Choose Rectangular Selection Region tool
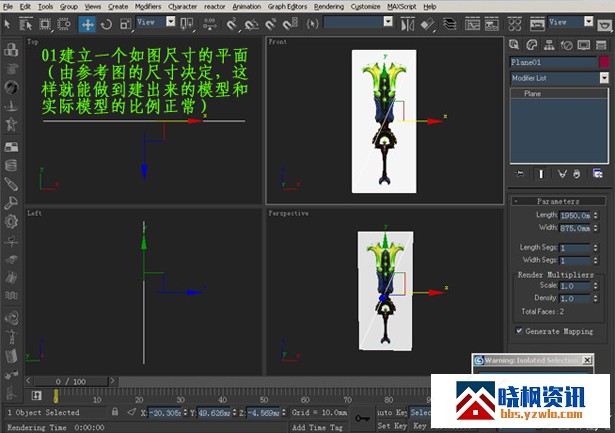 tap(45, 24)
